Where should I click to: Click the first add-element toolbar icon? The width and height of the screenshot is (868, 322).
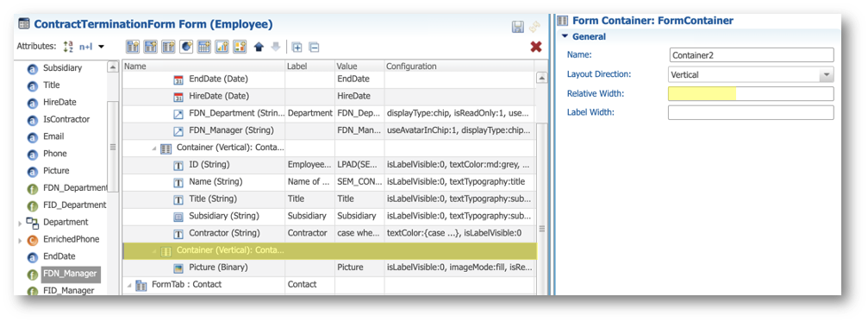(133, 47)
